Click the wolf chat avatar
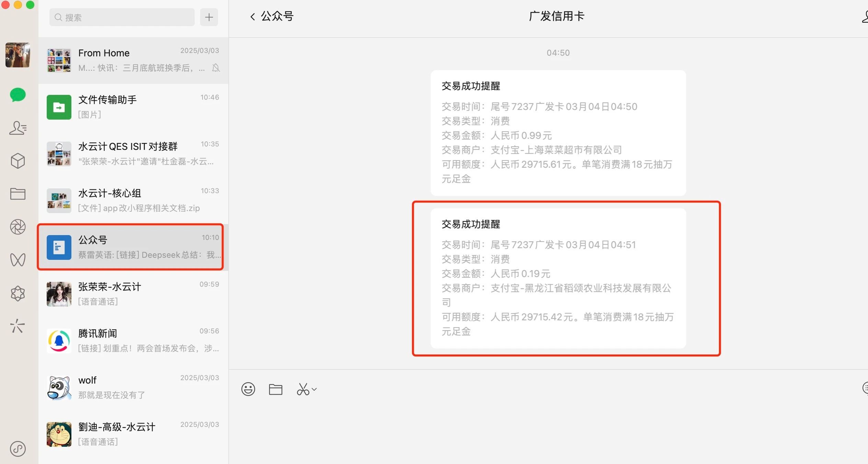 point(59,388)
